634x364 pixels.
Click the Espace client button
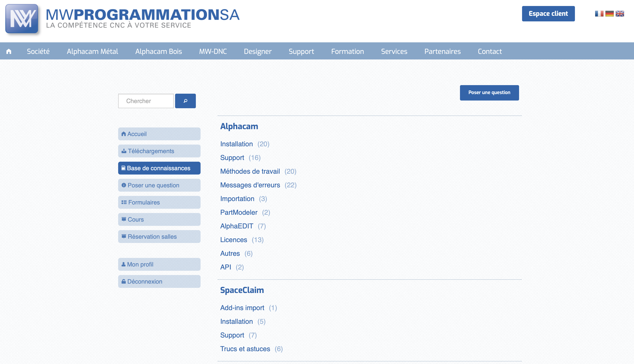[548, 13]
